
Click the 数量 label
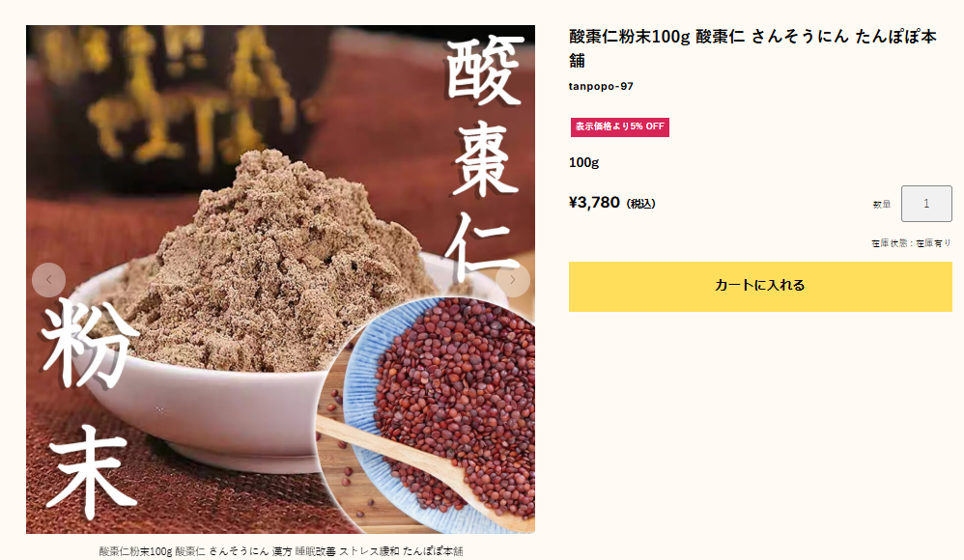[x=882, y=204]
